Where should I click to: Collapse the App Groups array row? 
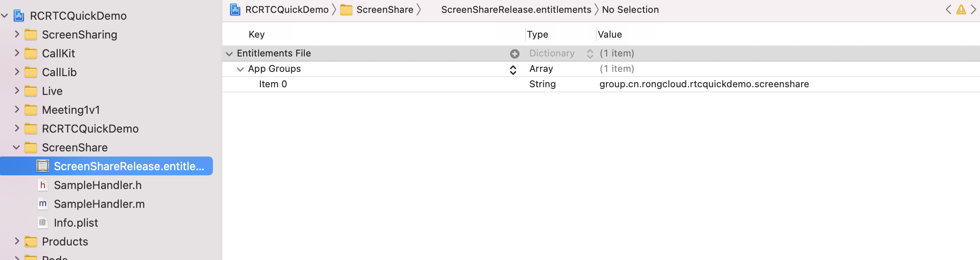coord(240,69)
